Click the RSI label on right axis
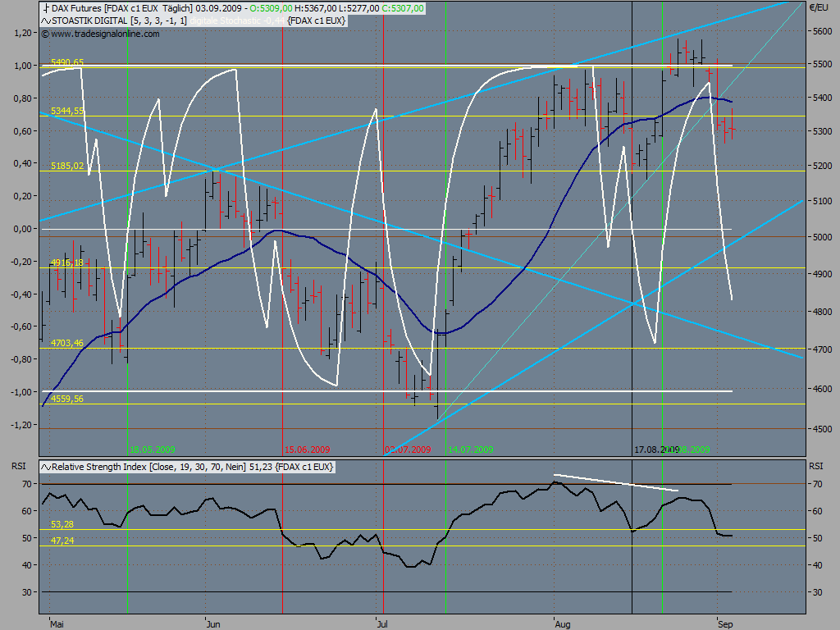This screenshot has width=840, height=630. tap(816, 466)
